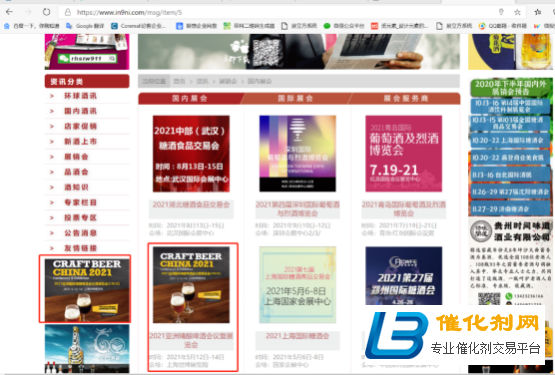555x375 pixels.
Task: Open the Craft Beer China 2021 poster in exhibition grid
Action: (x=191, y=285)
